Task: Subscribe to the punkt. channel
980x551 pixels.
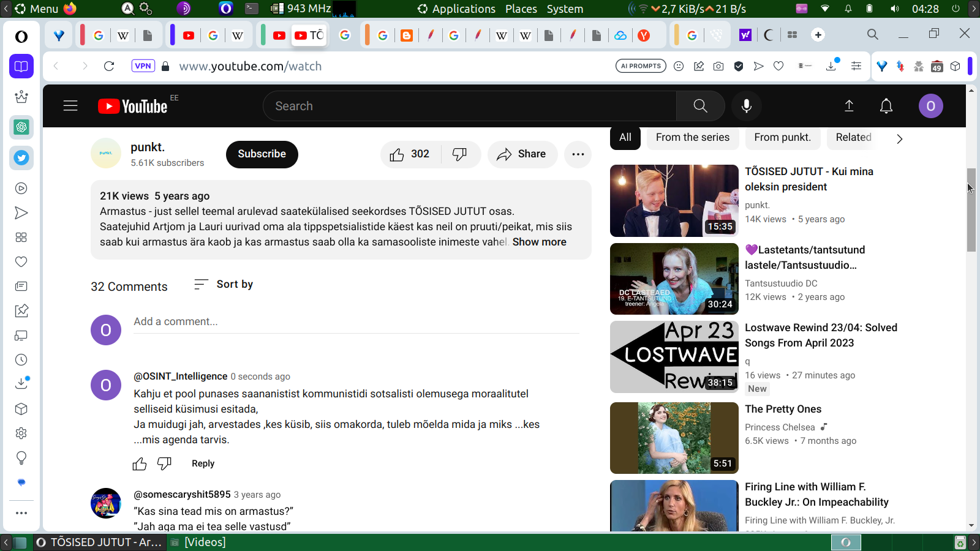Action: point(262,154)
